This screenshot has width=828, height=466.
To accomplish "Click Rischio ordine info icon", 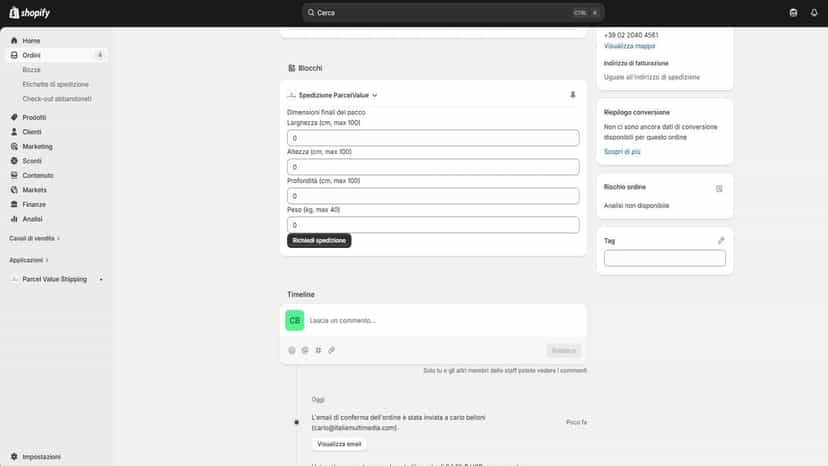I will pos(719,189).
